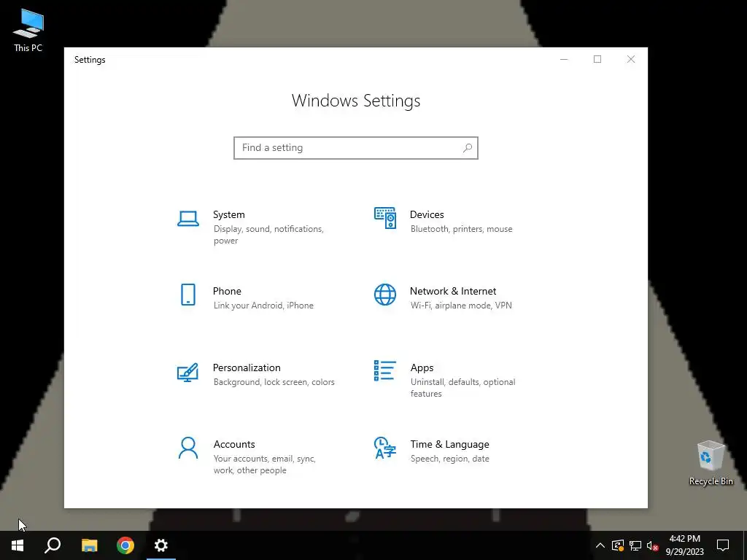
Task: Click 'Link your Android, iPhone' description
Action: point(263,306)
